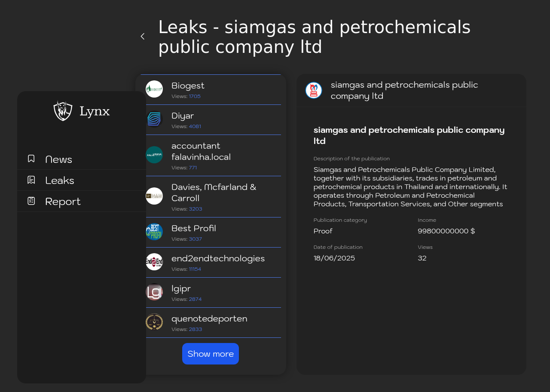Click the Show more button
The height and width of the screenshot is (392, 550).
(211, 354)
